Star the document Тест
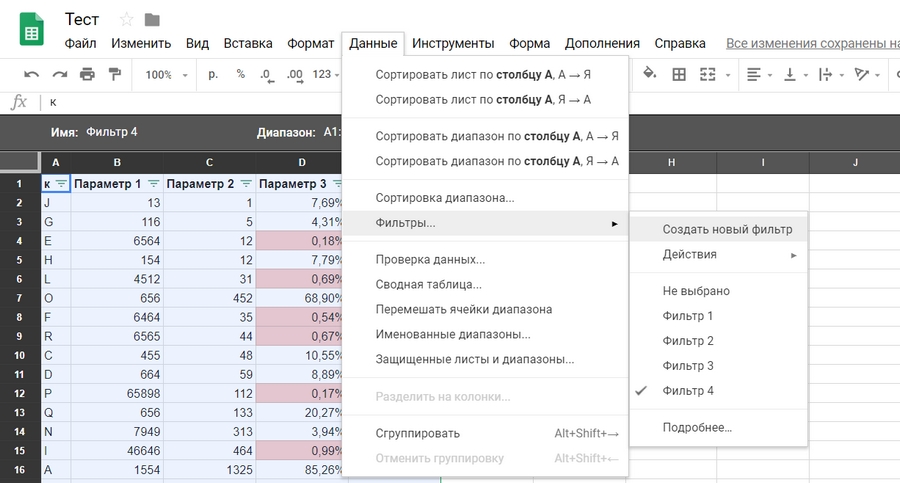 click(x=127, y=20)
